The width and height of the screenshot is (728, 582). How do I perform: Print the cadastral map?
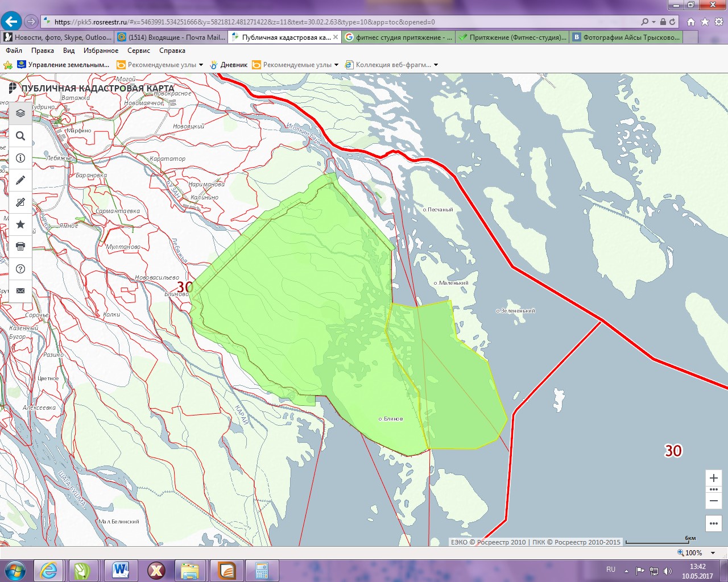[20, 247]
